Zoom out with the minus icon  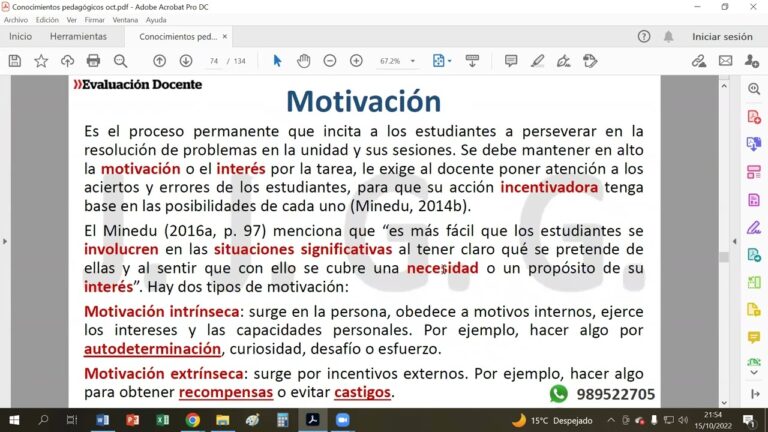(x=330, y=61)
